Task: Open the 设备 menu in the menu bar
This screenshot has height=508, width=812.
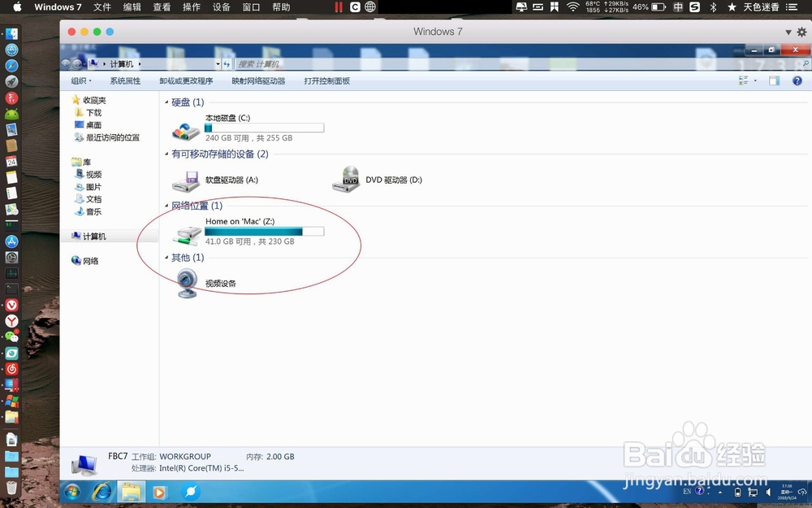Action: pyautogui.click(x=221, y=7)
